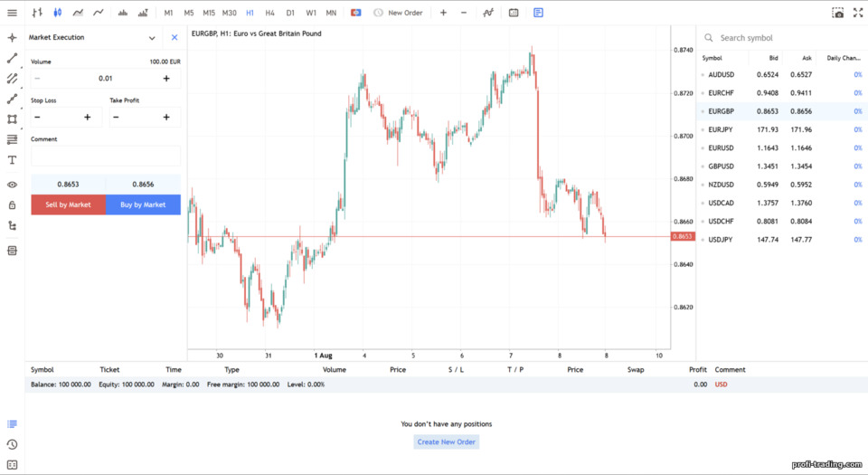Image resolution: width=868 pixels, height=475 pixels.
Task: Expand the Market Execution order type dropdown
Action: [x=152, y=38]
